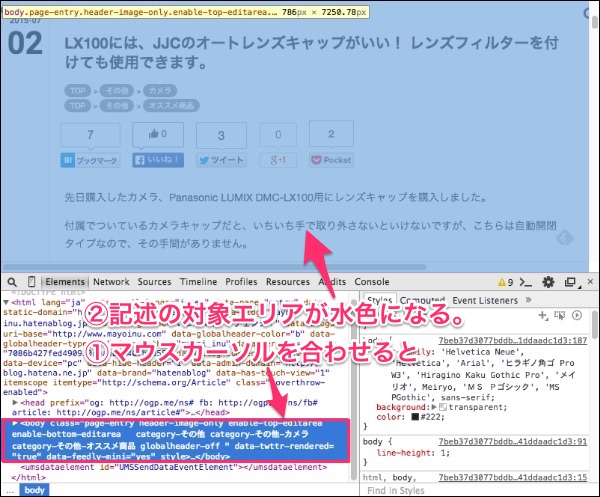Click the Styles pane vertical scrollbar
600x497 pixels.
(x=594, y=324)
